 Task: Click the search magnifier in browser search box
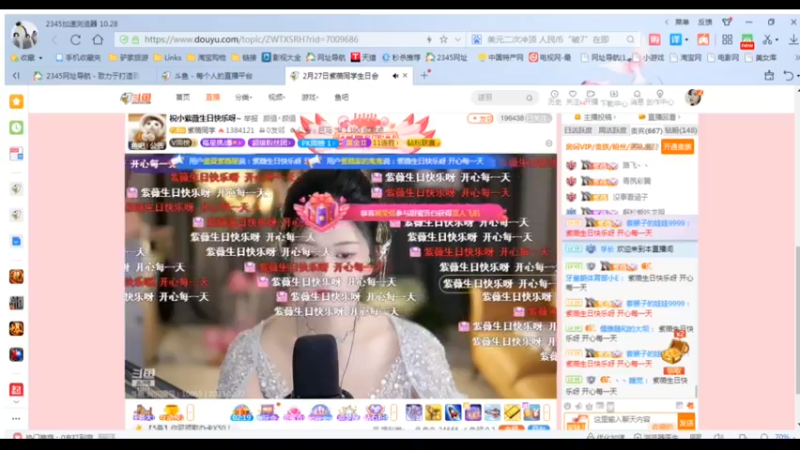(x=631, y=39)
